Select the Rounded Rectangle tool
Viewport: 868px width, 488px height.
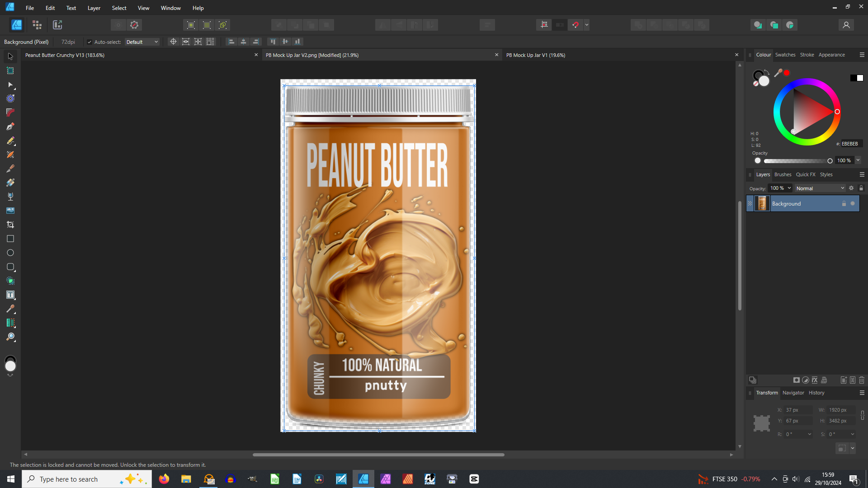(x=10, y=267)
